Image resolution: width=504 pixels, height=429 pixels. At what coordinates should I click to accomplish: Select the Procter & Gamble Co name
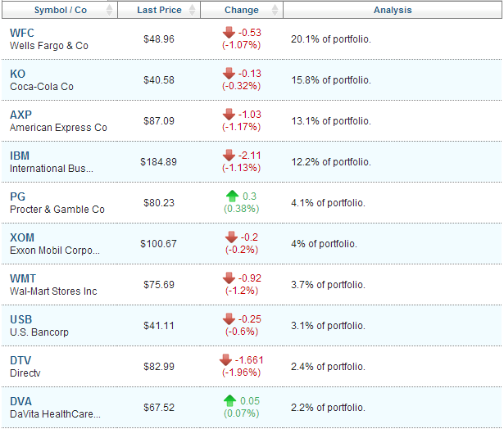click(57, 210)
